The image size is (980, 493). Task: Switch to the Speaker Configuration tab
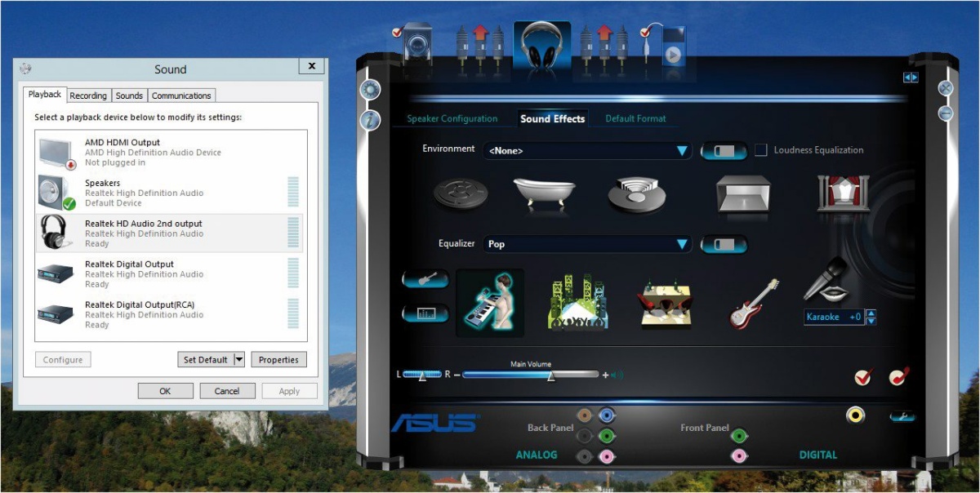pyautogui.click(x=452, y=119)
